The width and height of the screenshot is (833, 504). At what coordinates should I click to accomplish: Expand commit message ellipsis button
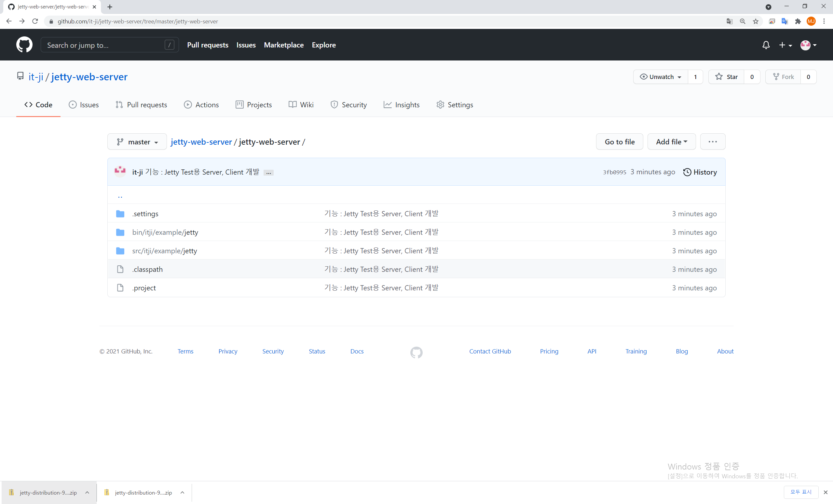click(268, 173)
